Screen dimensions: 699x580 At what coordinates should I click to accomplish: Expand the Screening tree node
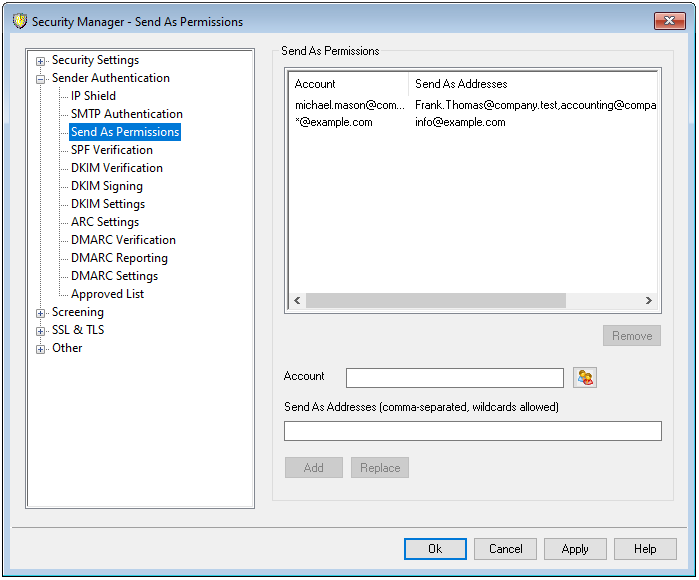pos(41,313)
